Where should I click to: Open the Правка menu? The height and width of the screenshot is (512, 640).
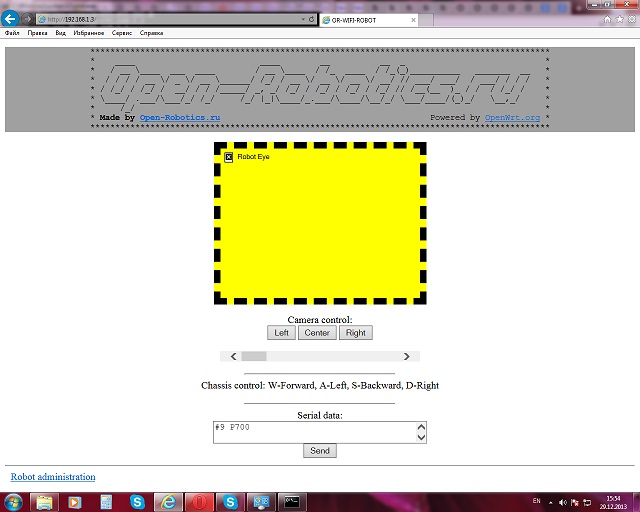click(38, 33)
